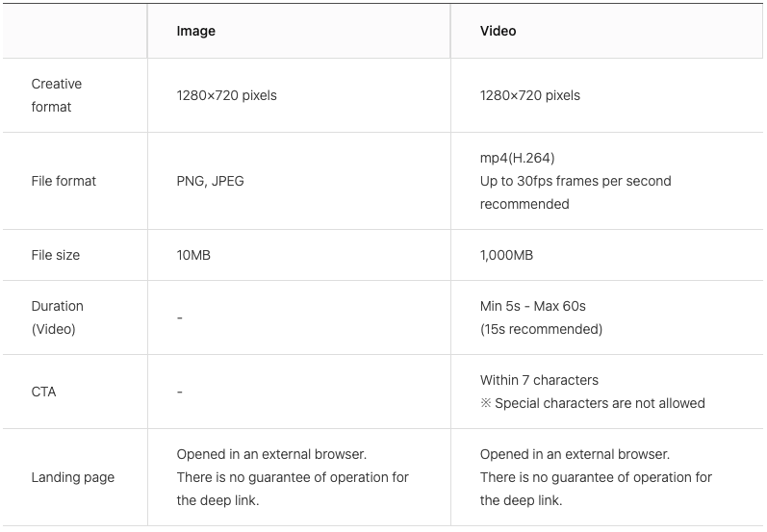The image size is (767, 532).
Task: Click the Within 7 characters text
Action: (539, 380)
